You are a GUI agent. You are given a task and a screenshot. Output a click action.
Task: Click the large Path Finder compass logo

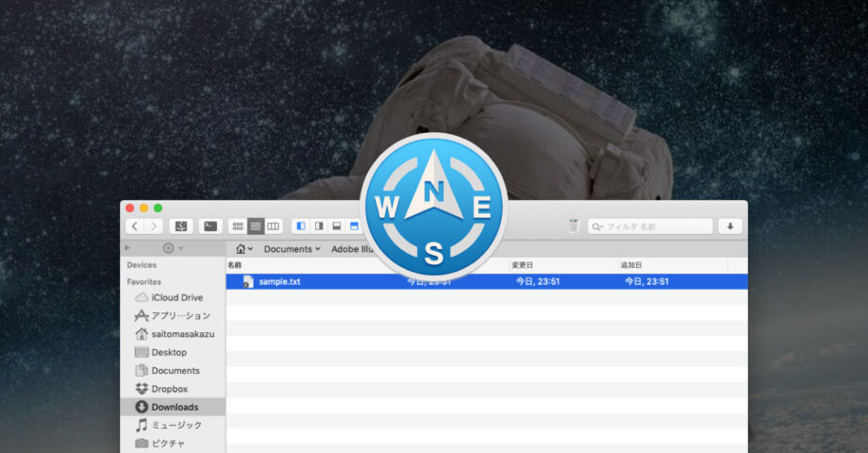[x=434, y=206]
